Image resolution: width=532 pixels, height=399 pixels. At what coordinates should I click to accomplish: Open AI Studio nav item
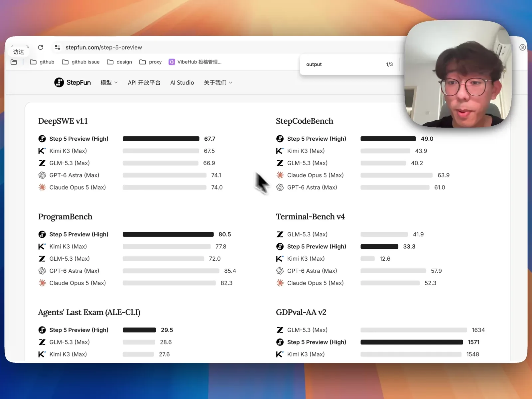[x=182, y=82]
